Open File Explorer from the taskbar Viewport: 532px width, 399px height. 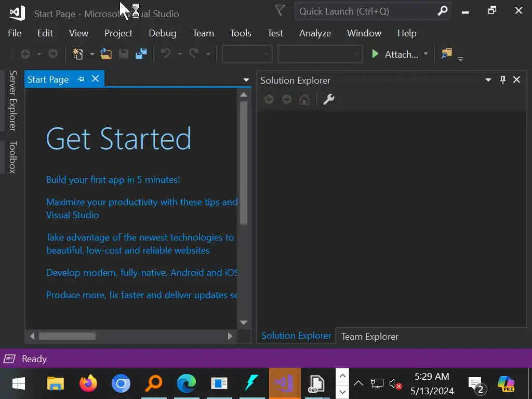point(55,384)
